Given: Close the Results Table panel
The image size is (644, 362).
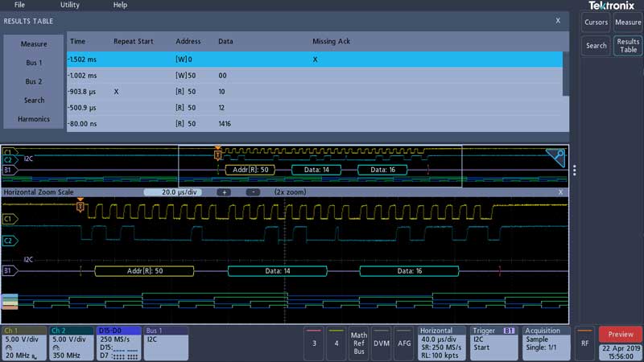Looking at the screenshot, I should 558,21.
